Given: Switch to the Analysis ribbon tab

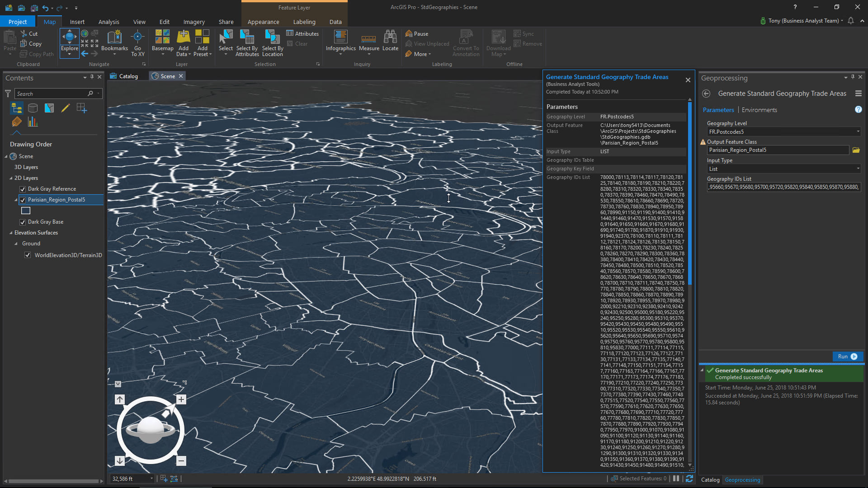Looking at the screenshot, I should 108,22.
